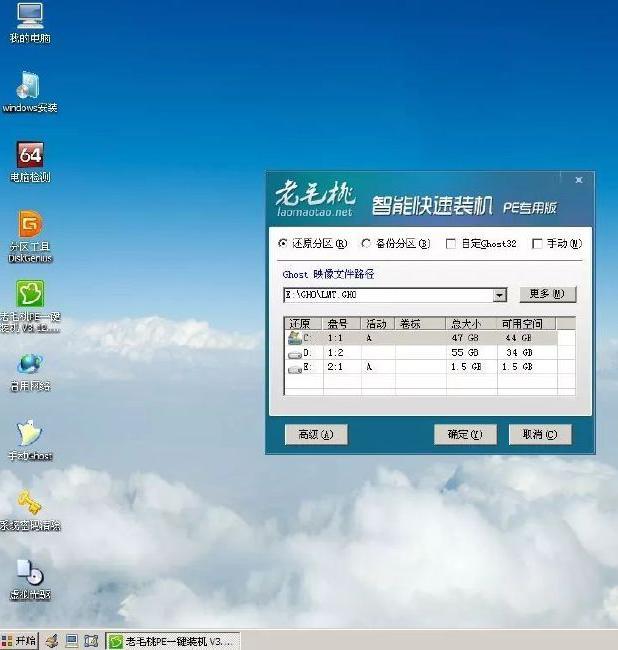Click the 取消(C) cancel button
Viewport: 618px width, 650px height.
coord(540,434)
